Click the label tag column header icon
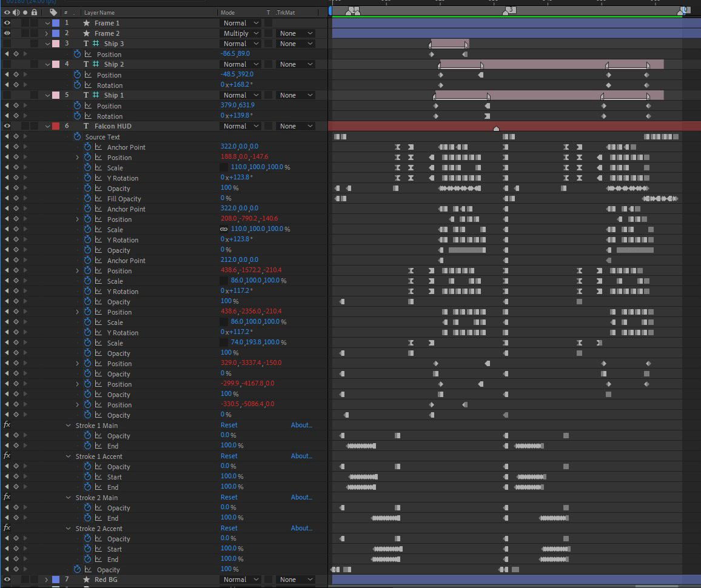 53,13
